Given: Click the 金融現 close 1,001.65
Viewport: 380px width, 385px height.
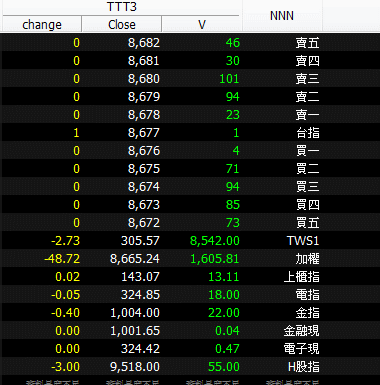Looking at the screenshot, I should point(135,331).
